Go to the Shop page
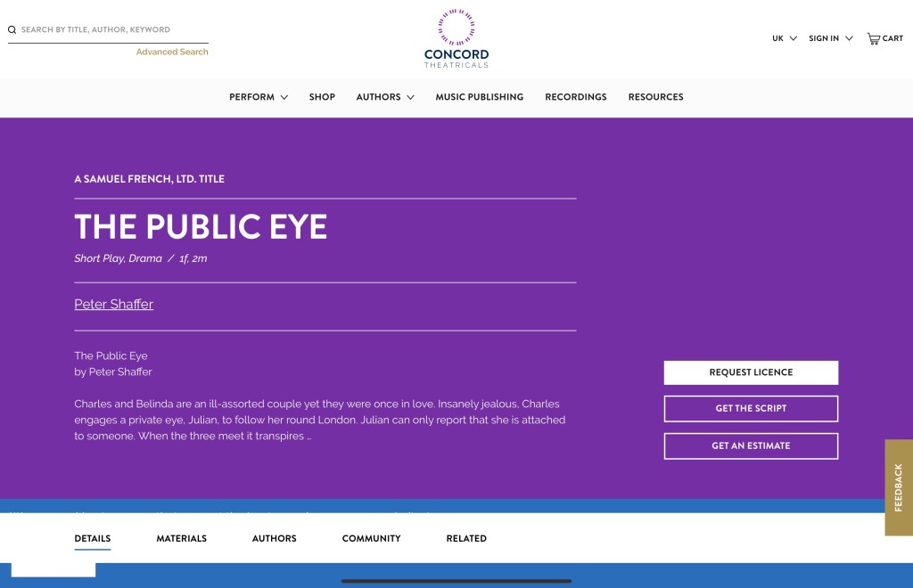Image resolution: width=913 pixels, height=588 pixels. [322, 97]
